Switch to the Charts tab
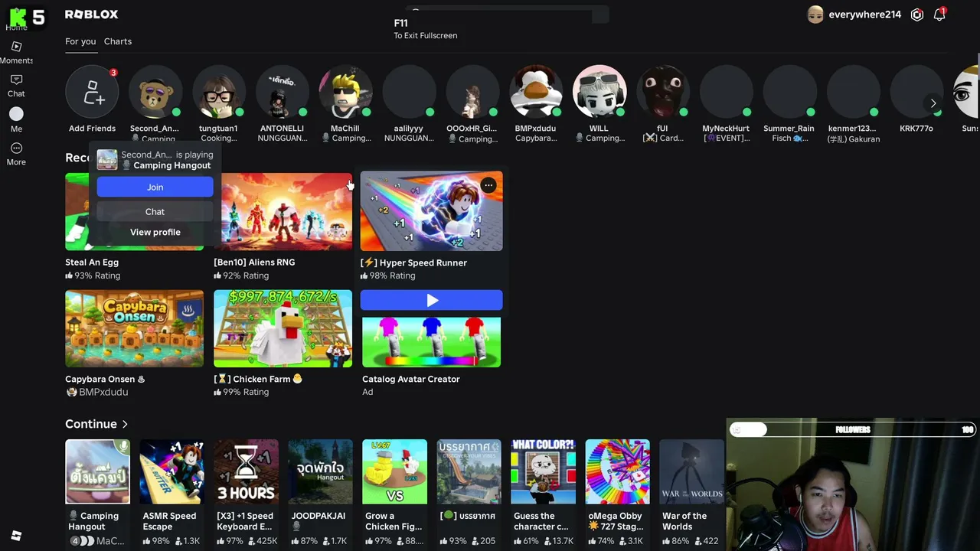The image size is (980, 551). click(x=118, y=41)
